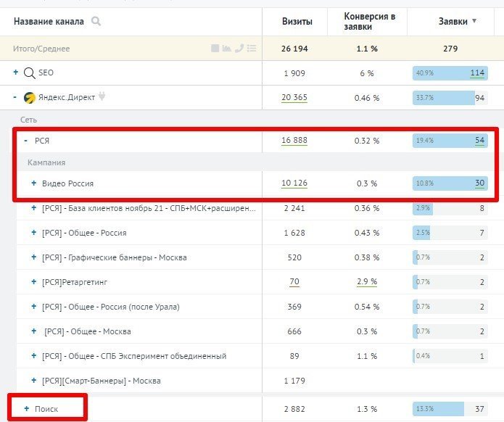Collapse the РСЯ network row

point(26,141)
